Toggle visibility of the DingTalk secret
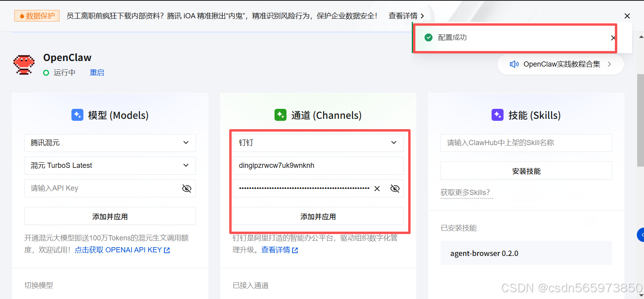 click(395, 189)
